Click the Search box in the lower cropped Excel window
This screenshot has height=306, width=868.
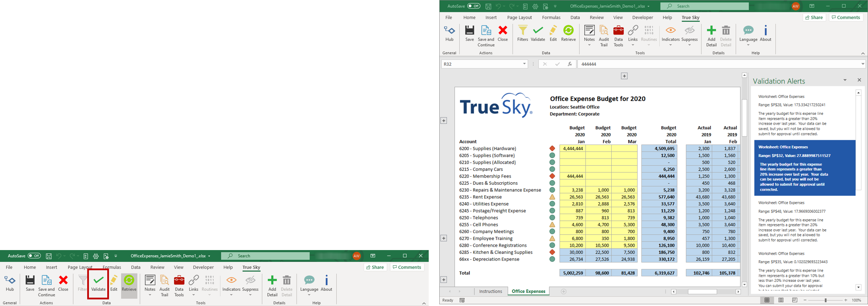click(x=266, y=256)
